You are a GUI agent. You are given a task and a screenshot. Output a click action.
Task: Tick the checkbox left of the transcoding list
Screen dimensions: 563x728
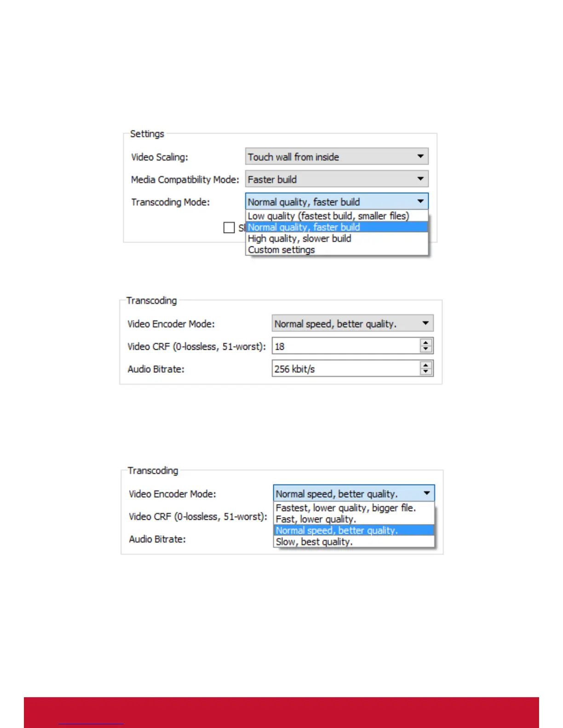pyautogui.click(x=229, y=227)
